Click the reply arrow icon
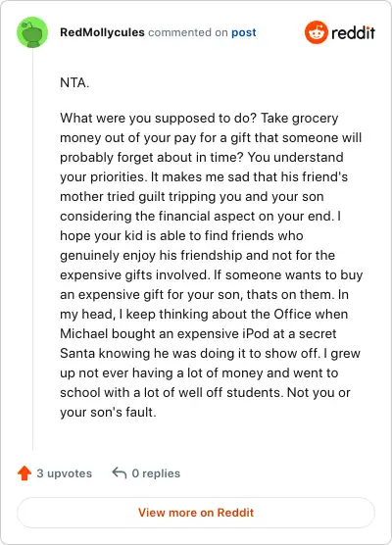Image resolution: width=392 pixels, height=545 pixels. 120,473
